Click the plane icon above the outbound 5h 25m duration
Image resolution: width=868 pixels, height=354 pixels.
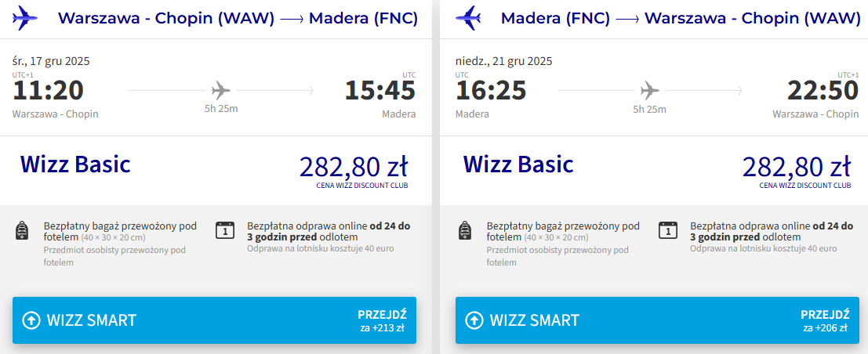pyautogui.click(x=221, y=89)
